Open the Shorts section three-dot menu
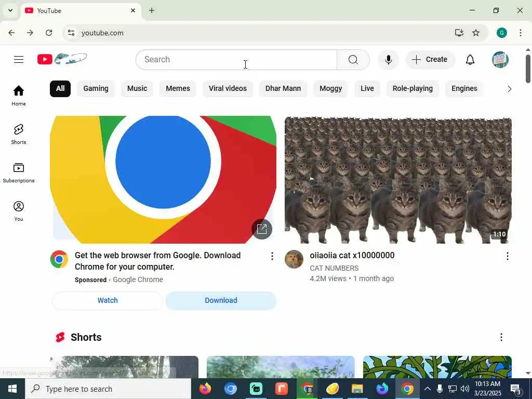Image resolution: width=532 pixels, height=399 pixels. [x=501, y=337]
